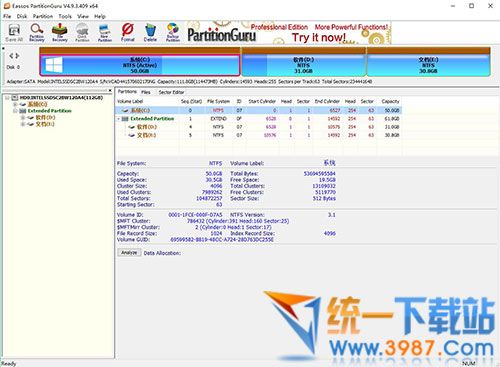
Task: Open the Tools menu
Action: pyautogui.click(x=65, y=16)
